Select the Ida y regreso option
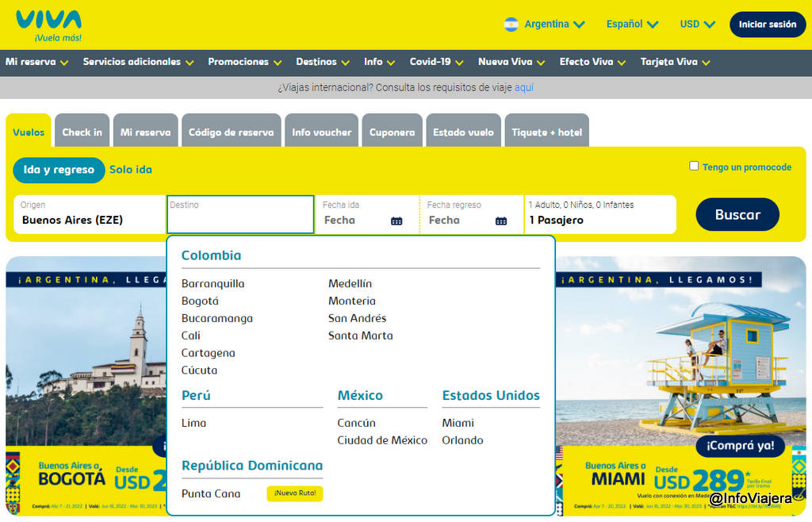The image size is (812, 522). click(59, 170)
